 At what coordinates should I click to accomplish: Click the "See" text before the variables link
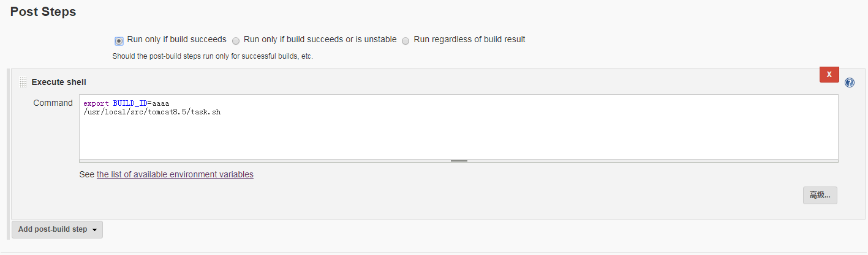(x=87, y=174)
